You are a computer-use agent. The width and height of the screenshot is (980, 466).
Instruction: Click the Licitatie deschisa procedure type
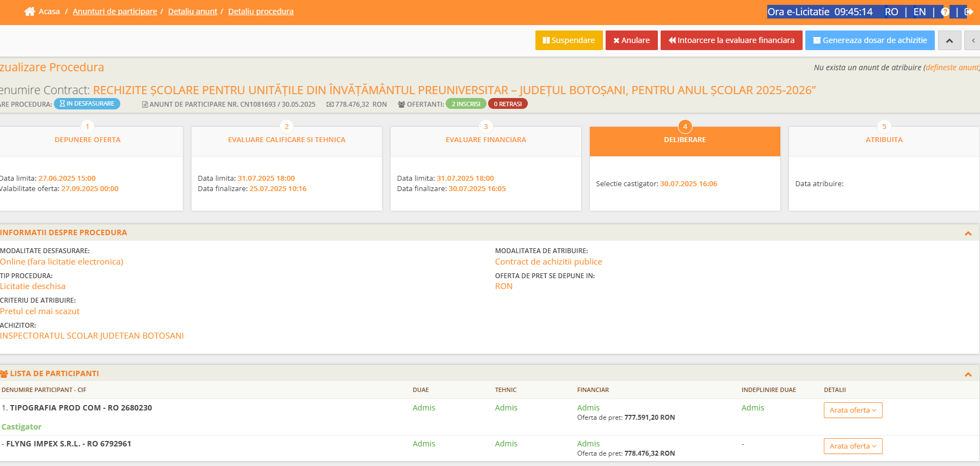click(33, 286)
